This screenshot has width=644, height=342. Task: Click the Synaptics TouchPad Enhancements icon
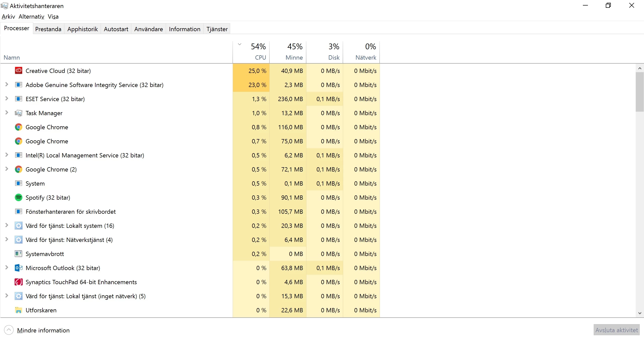[18, 282]
